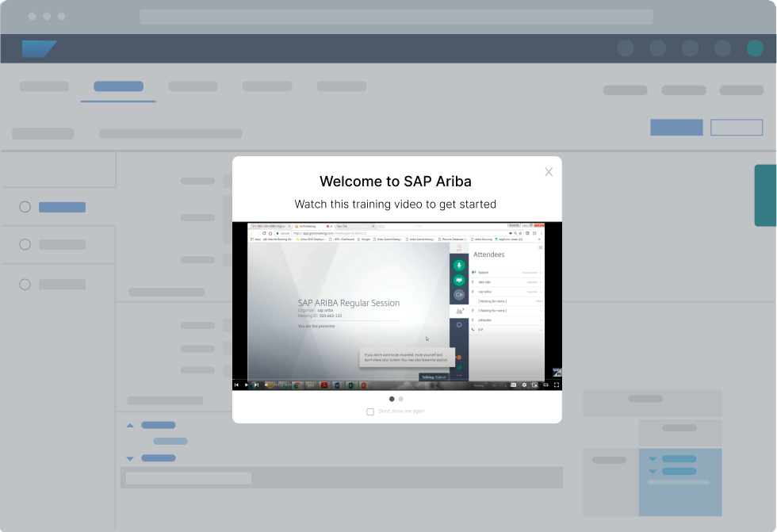
Task: Open the teal user avatar in the header
Action: coord(755,48)
